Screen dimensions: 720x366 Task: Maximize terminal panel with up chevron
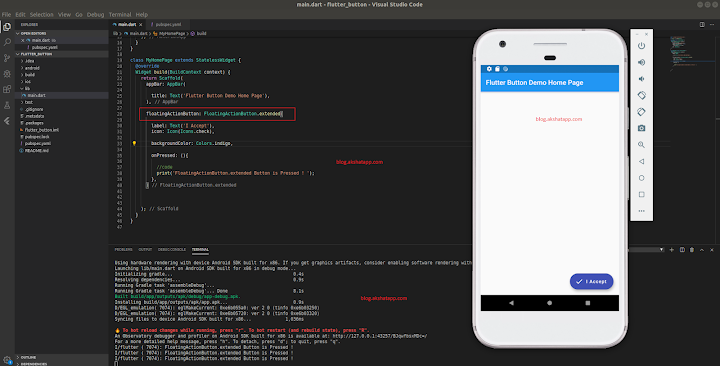(702, 250)
